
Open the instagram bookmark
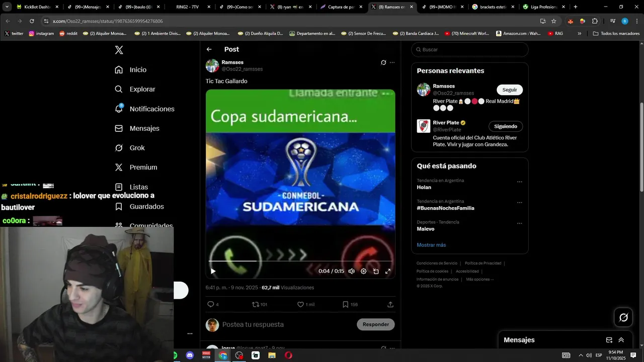[41, 34]
